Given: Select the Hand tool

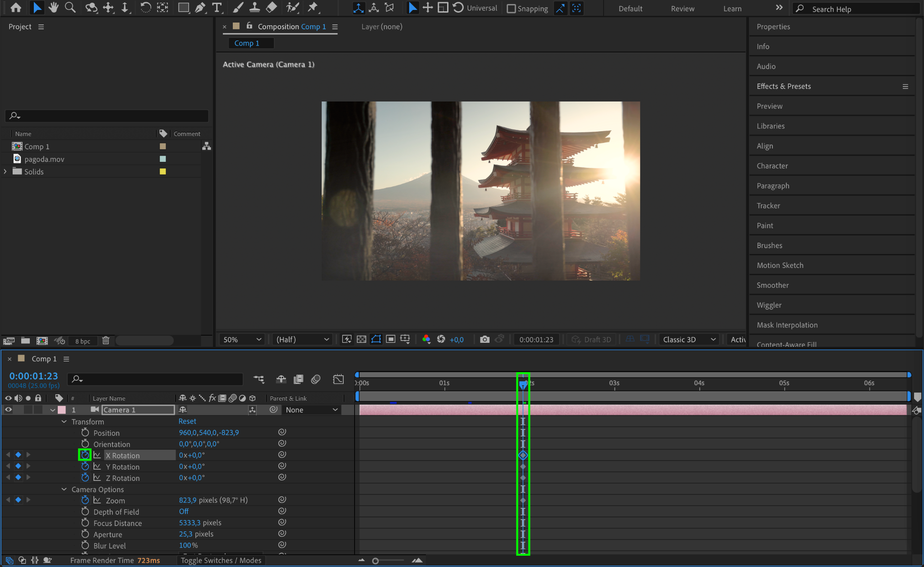Looking at the screenshot, I should pyautogui.click(x=54, y=8).
